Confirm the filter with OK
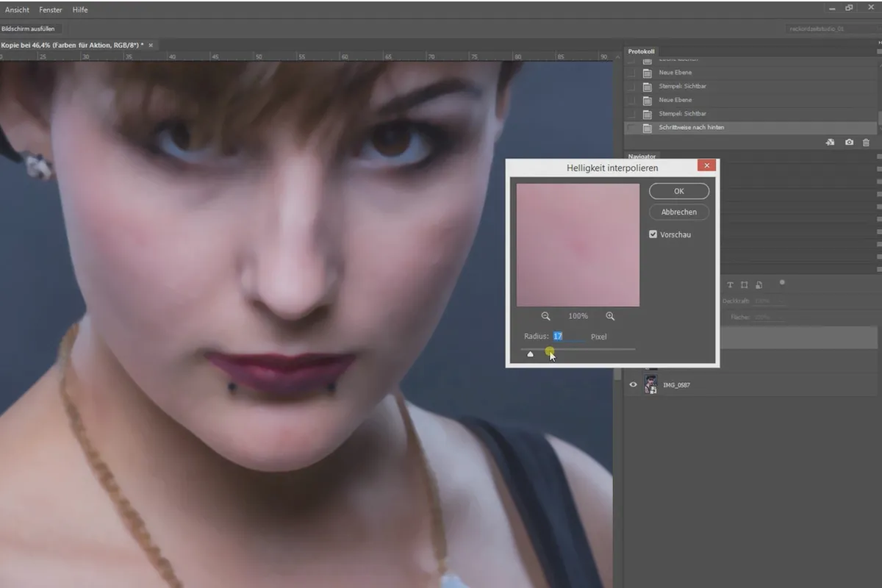This screenshot has height=588, width=882. tap(679, 191)
